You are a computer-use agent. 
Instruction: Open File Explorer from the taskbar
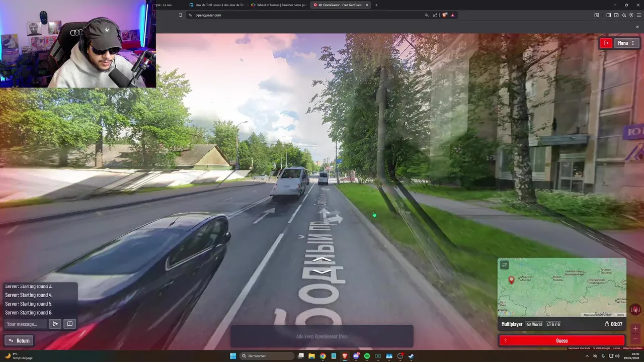click(x=311, y=356)
